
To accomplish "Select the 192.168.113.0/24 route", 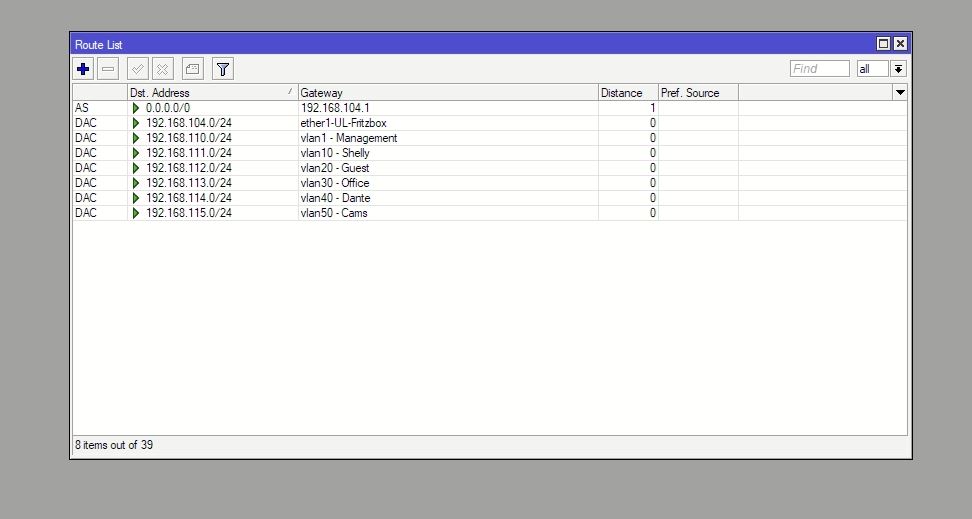I will point(490,183).
